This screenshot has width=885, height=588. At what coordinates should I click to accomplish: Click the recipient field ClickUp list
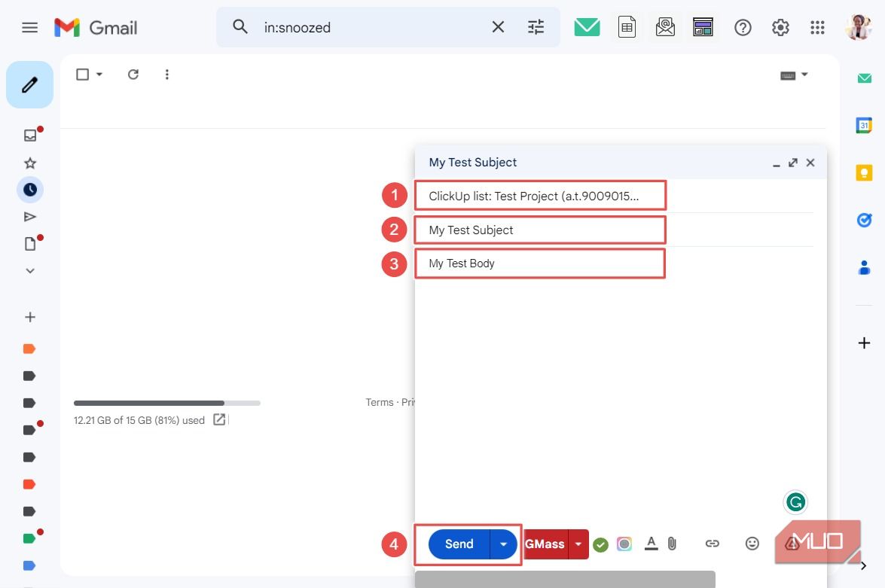tap(540, 196)
